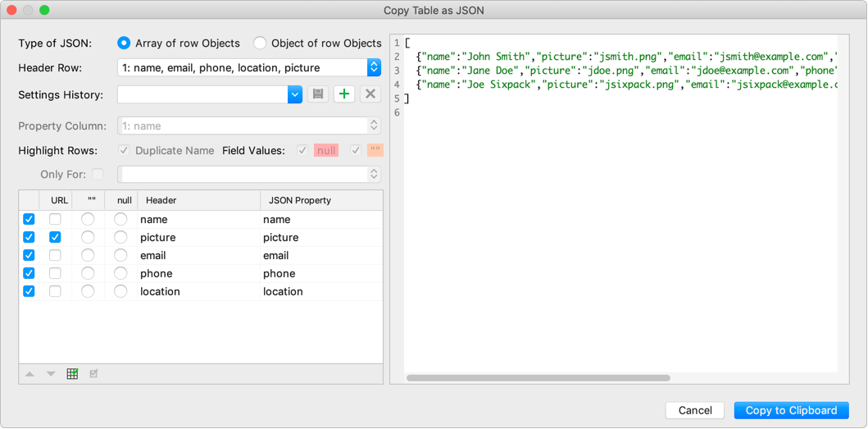Image resolution: width=868 pixels, height=429 pixels.
Task: Toggle the empty string field value checkbox
Action: pyautogui.click(x=356, y=150)
